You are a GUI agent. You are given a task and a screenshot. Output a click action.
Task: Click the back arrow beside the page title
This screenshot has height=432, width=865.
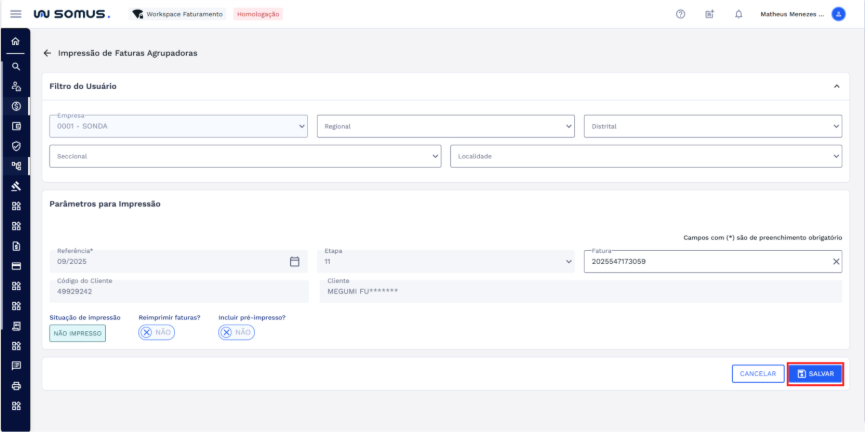tap(47, 53)
